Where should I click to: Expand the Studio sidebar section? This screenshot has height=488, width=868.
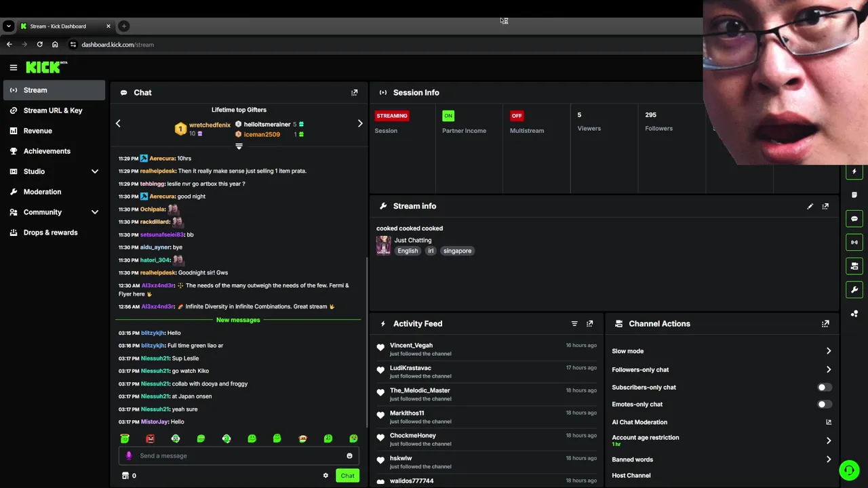95,171
